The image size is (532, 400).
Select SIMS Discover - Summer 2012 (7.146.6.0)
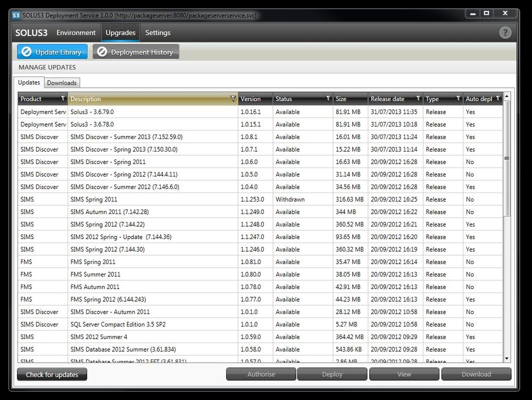(x=260, y=187)
